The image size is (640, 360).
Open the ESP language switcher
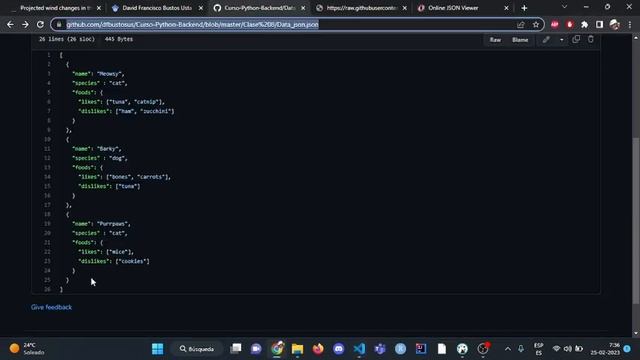pyautogui.click(x=539, y=349)
